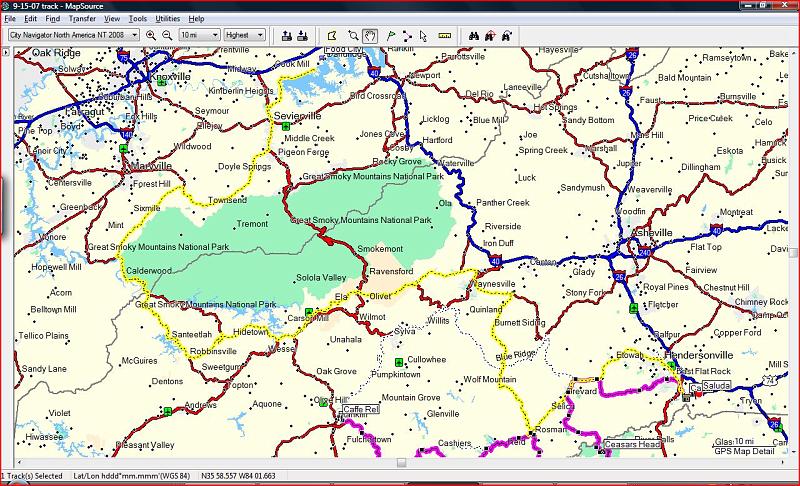800x486 pixels.
Task: Open the Utilities menu
Action: point(167,19)
